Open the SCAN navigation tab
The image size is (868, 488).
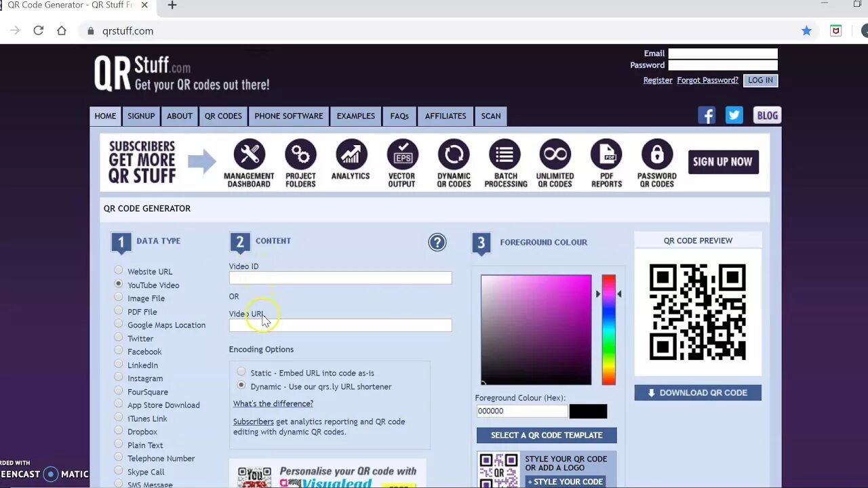pyautogui.click(x=491, y=116)
